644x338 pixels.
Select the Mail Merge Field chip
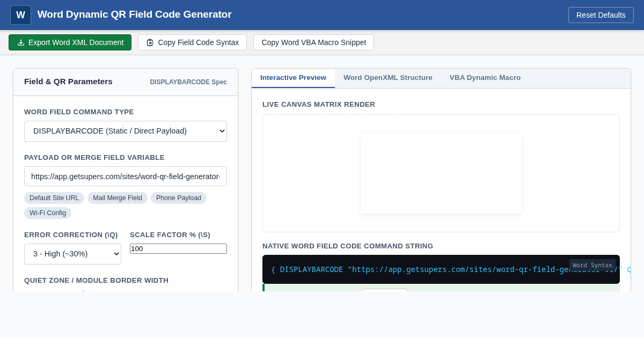(118, 198)
